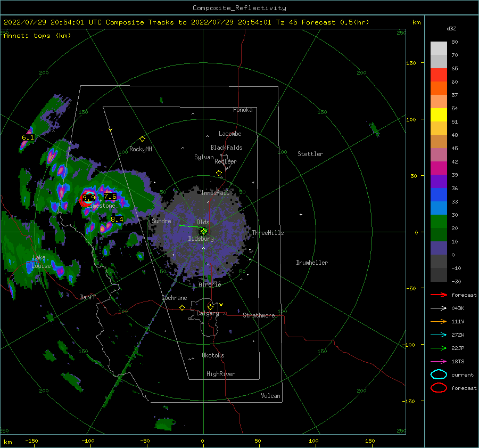The height and width of the screenshot is (448, 479).
Task: Click the white 04DK arrow in the legend
Action: [439, 308]
